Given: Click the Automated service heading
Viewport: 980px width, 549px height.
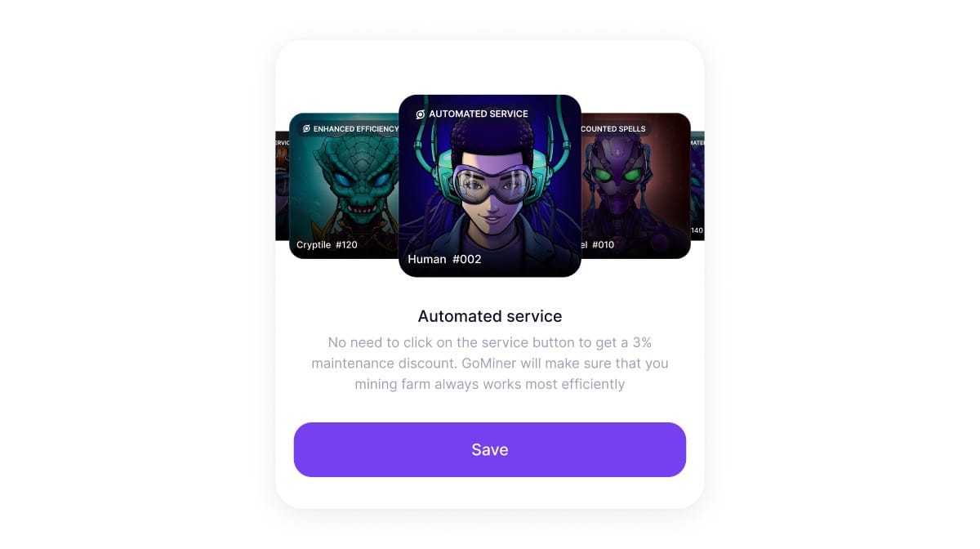Looking at the screenshot, I should pyautogui.click(x=490, y=316).
